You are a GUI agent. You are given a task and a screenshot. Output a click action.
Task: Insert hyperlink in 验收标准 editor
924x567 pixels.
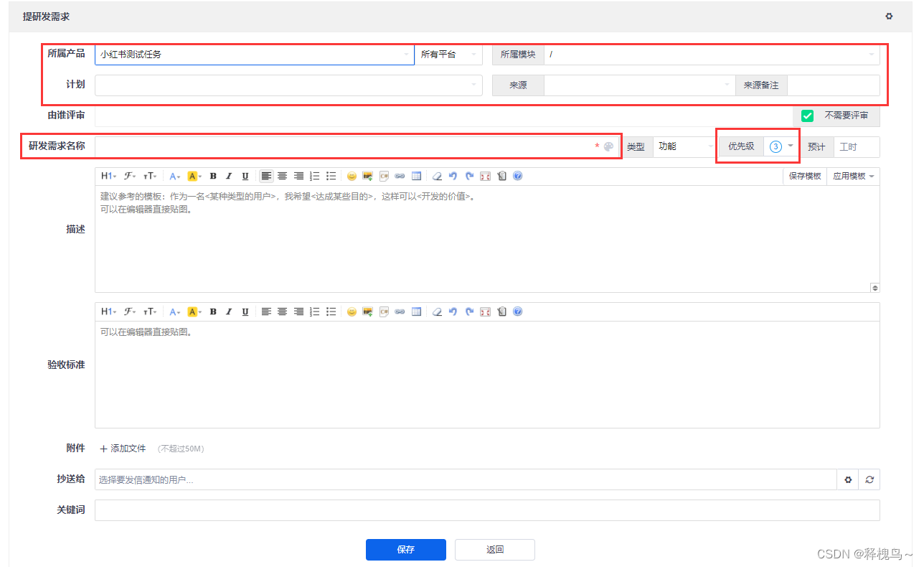400,311
